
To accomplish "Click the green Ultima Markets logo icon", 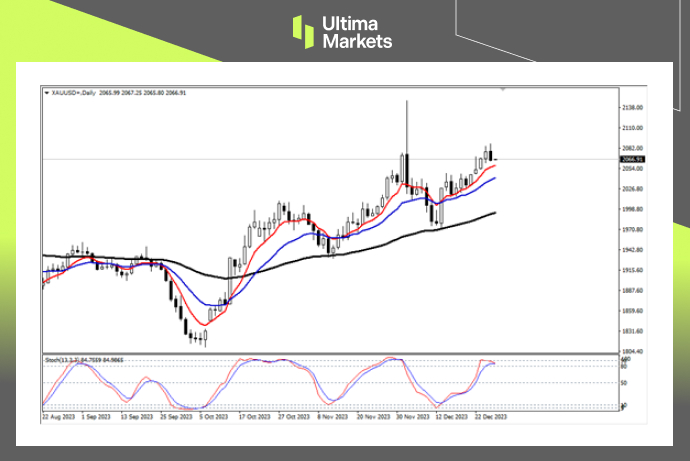I will click(302, 31).
